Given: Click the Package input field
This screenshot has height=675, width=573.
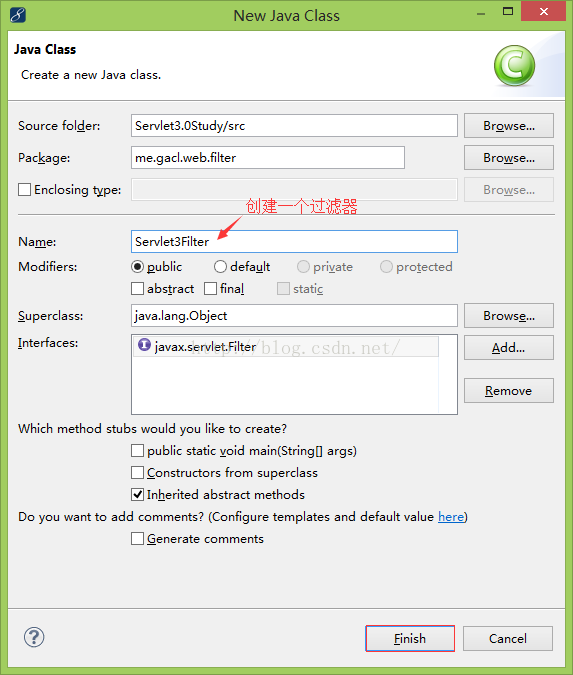Looking at the screenshot, I should click(268, 158).
